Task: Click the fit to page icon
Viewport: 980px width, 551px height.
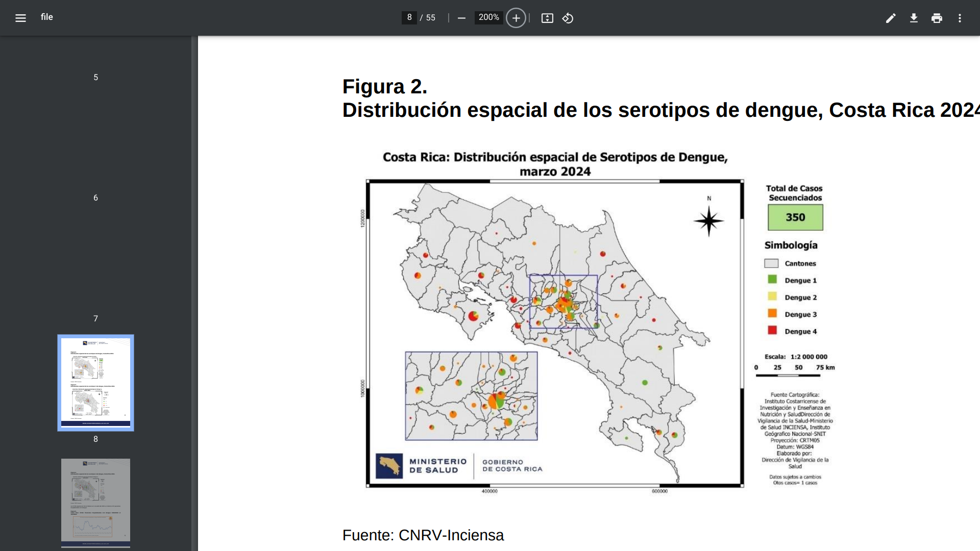Action: (x=547, y=18)
